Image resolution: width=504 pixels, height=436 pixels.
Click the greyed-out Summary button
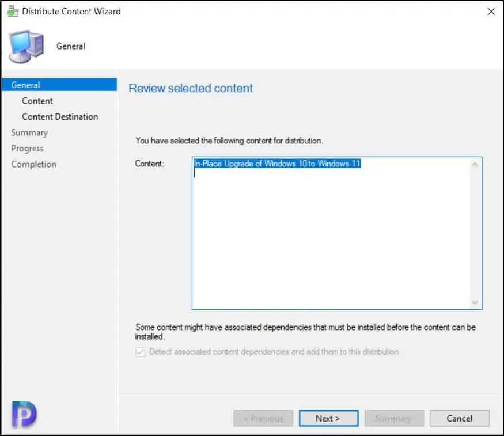[x=394, y=418]
